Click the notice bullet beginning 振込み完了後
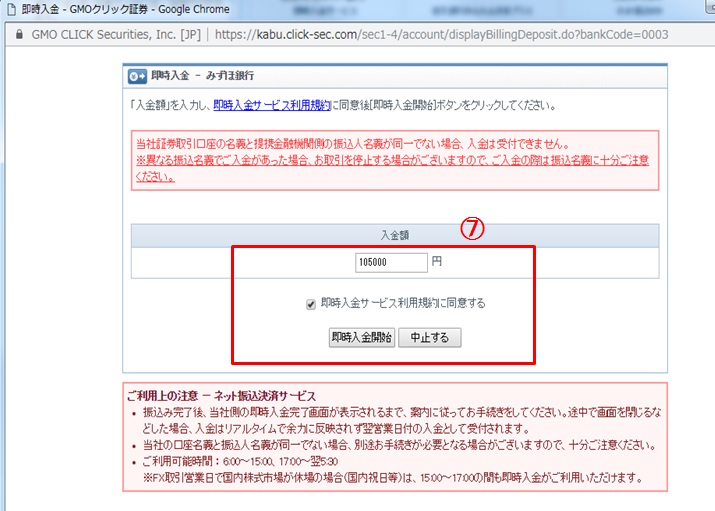The height and width of the screenshot is (511, 715). (402, 420)
